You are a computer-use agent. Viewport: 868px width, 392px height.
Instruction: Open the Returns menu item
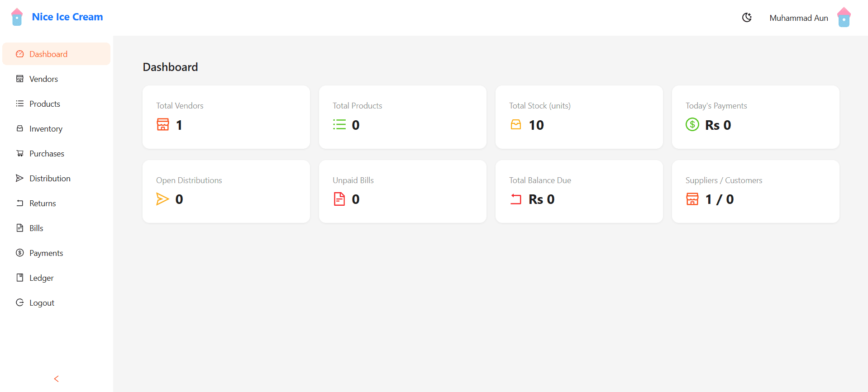pyautogui.click(x=43, y=203)
